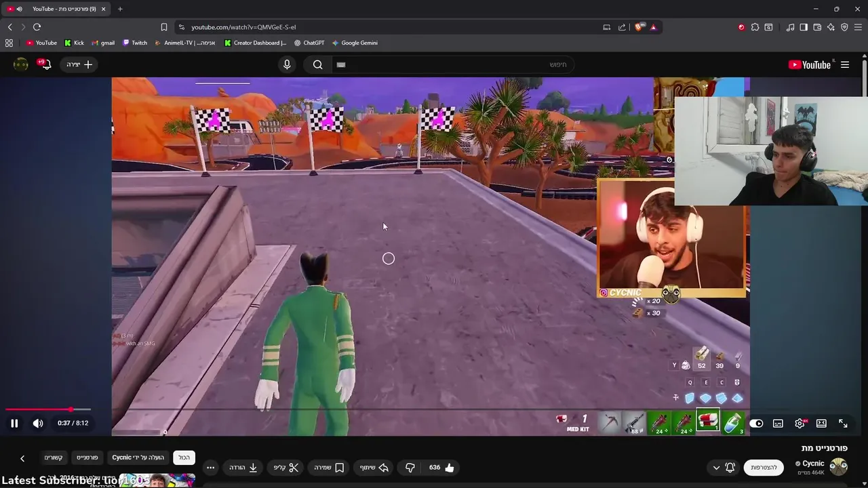Click the YouTube search field חיפוש
The image size is (868, 488).
(x=452, y=64)
